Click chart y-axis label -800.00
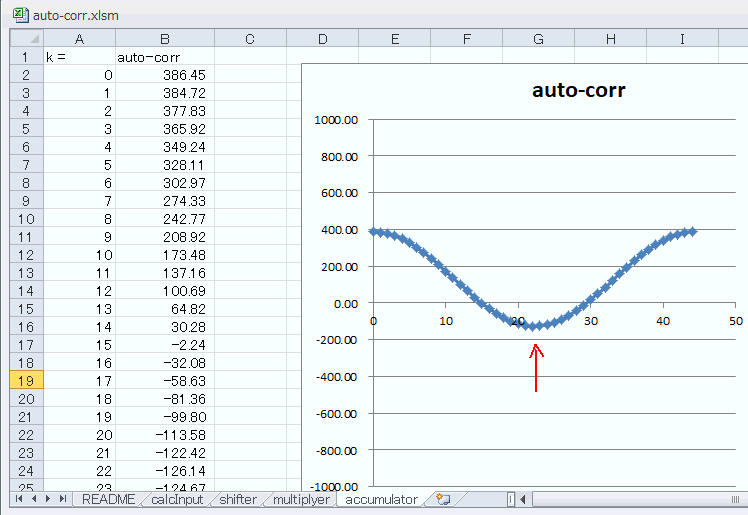Screen dimensions: 748x515 336,450
